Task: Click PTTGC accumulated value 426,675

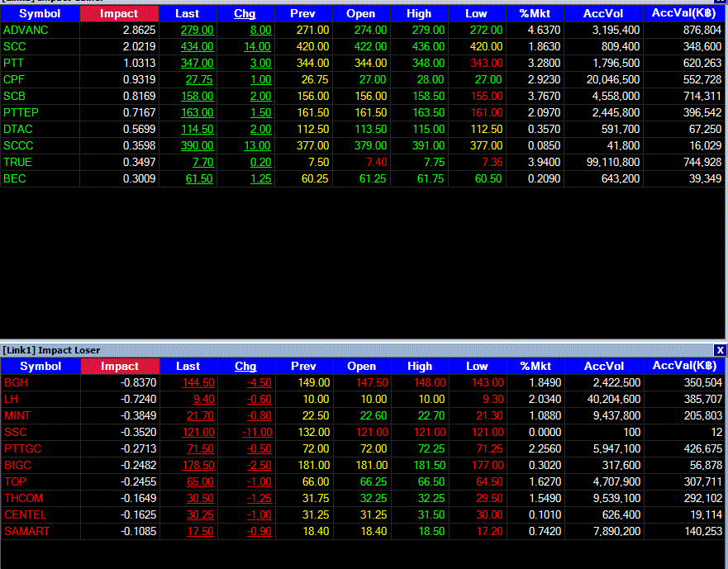Action: click(703, 448)
